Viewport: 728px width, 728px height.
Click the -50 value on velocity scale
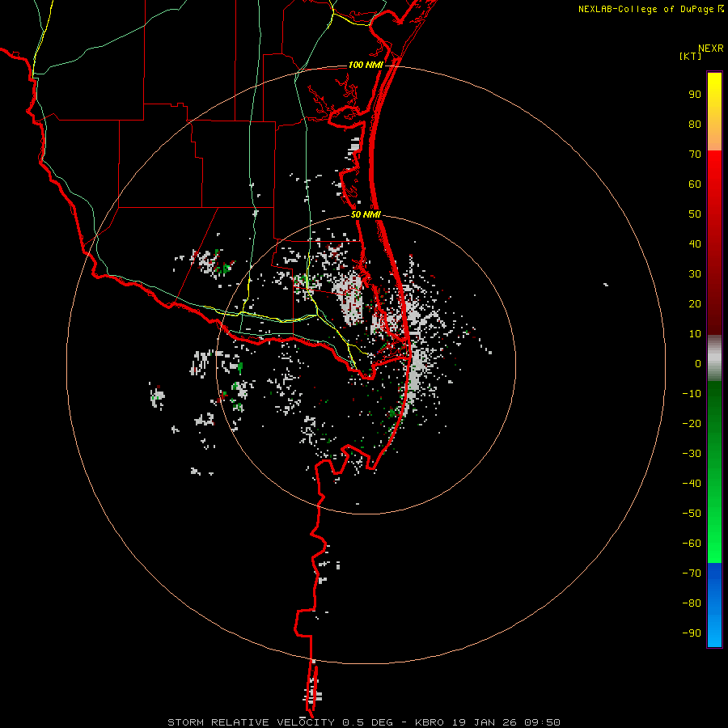coord(692,514)
